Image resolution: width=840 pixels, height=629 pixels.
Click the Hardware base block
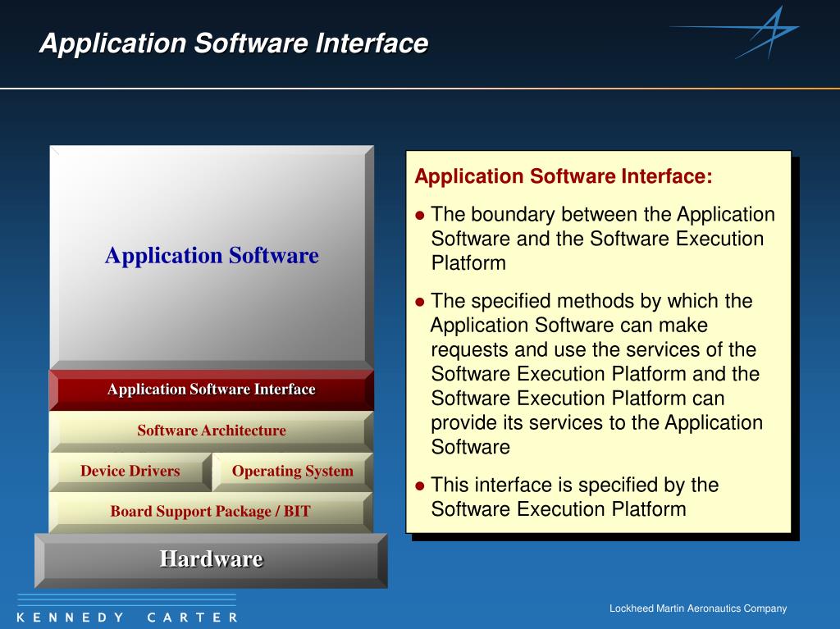click(211, 560)
